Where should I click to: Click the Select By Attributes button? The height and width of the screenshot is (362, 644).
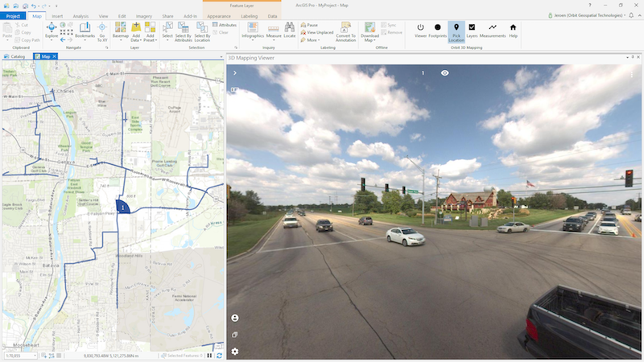point(184,31)
